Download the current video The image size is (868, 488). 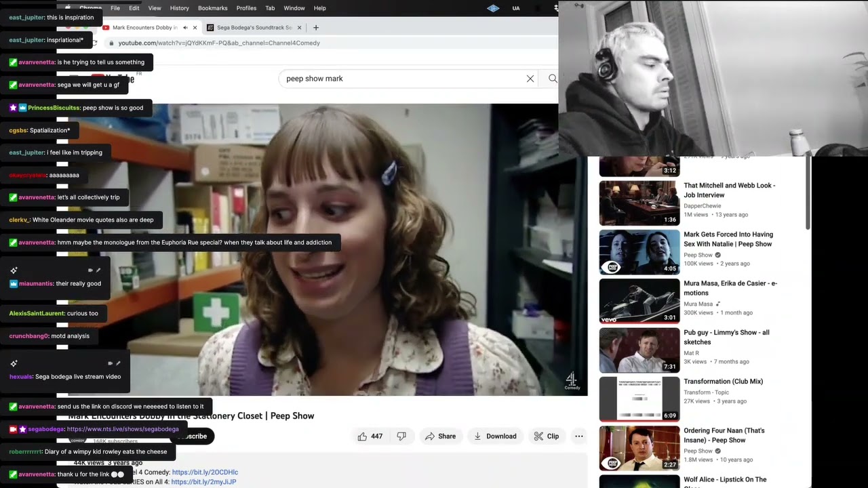[x=495, y=436]
